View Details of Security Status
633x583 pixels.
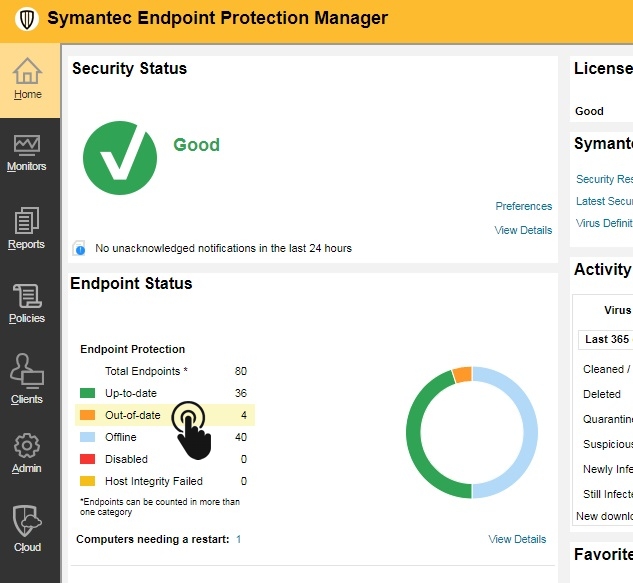[x=523, y=230]
